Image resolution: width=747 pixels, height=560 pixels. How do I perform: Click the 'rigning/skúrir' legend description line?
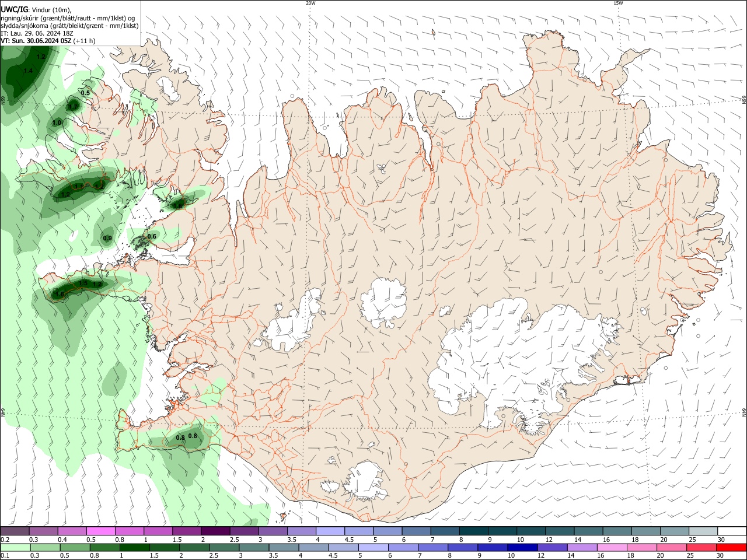pyautogui.click(x=68, y=18)
